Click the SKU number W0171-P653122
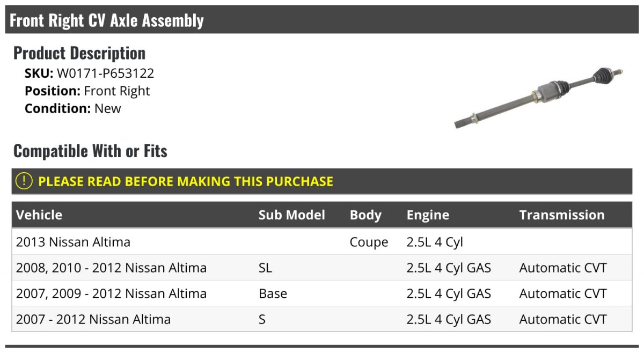 (105, 73)
